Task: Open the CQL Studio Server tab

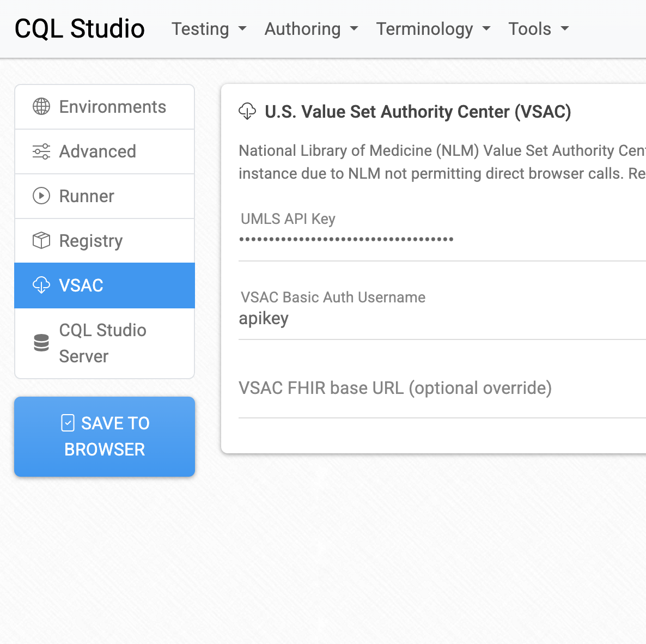Action: [105, 343]
